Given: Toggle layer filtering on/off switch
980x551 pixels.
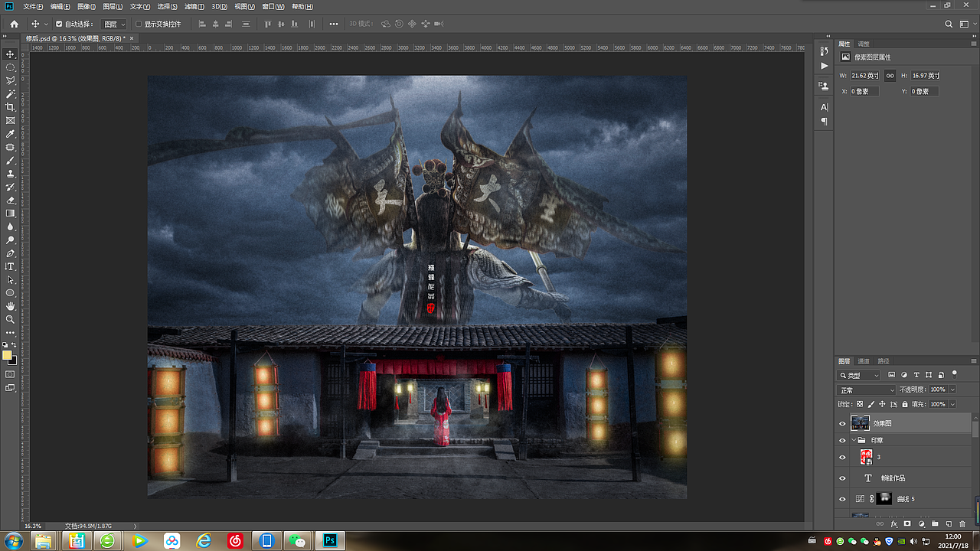Looking at the screenshot, I should [x=954, y=374].
